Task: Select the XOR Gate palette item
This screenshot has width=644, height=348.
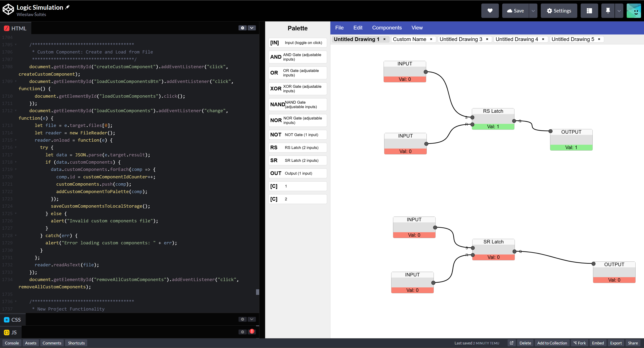Action: [298, 89]
